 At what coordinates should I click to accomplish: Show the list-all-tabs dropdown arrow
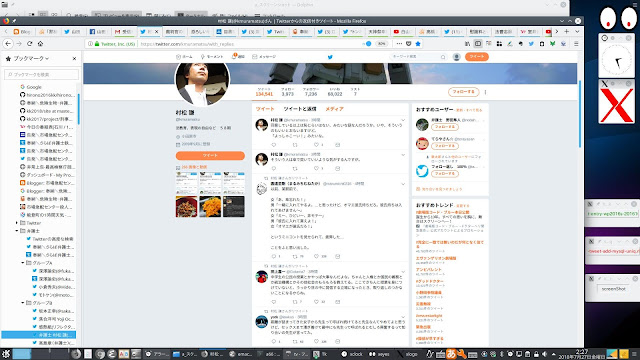point(577,31)
